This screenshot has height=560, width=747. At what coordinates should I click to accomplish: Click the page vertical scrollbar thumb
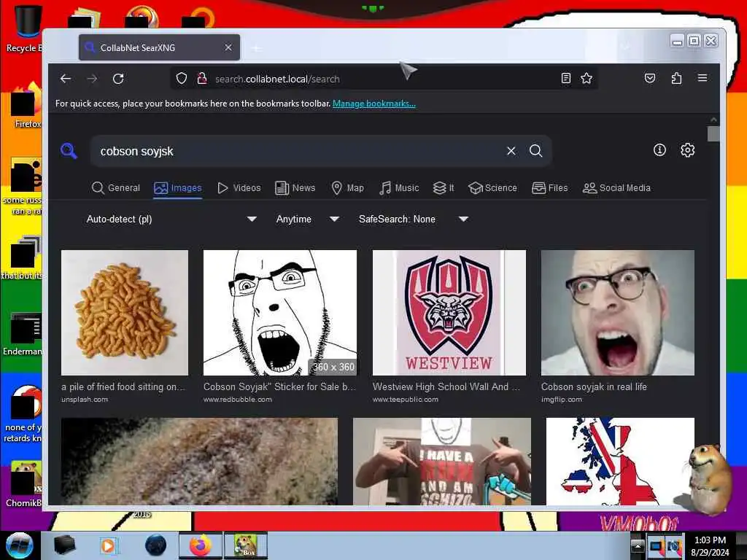click(713, 133)
